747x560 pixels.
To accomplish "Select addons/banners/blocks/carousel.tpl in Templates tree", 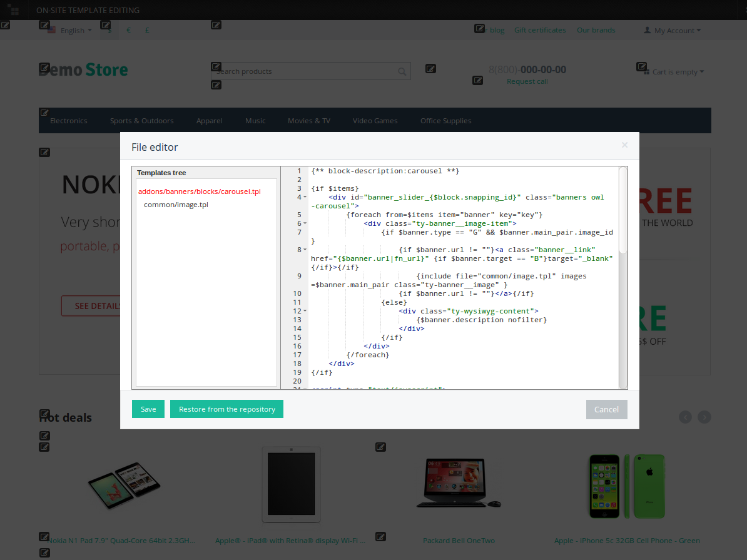I will (200, 191).
